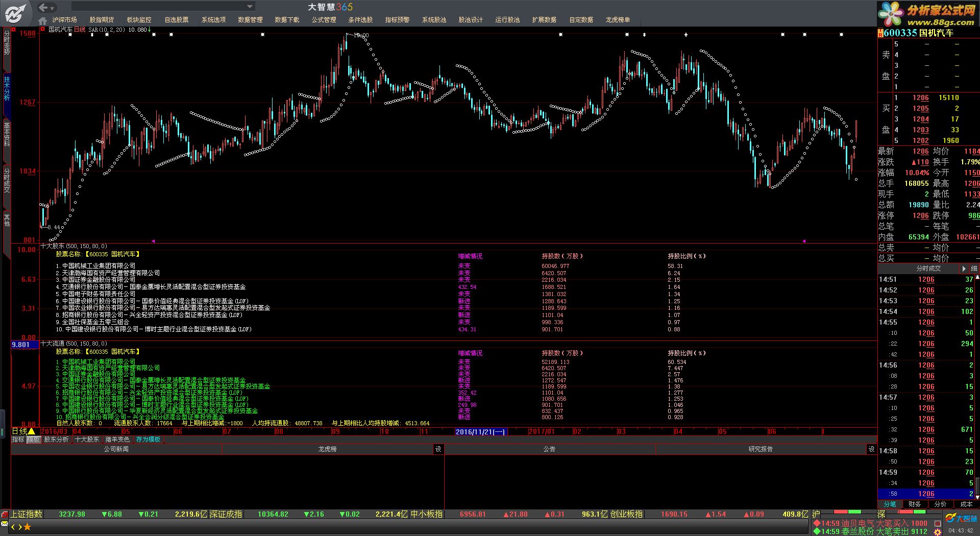Switch to the 分笔 tab
This screenshot has height=536, width=980.
(x=890, y=504)
